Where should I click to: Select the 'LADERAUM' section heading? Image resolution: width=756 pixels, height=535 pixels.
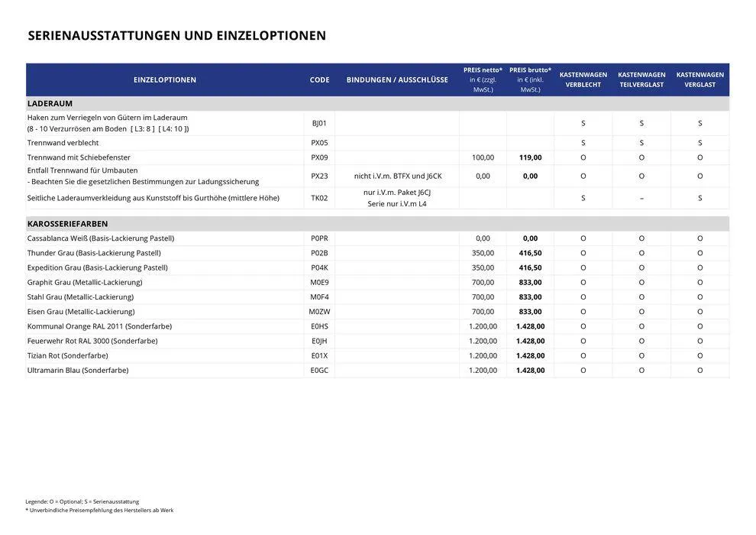click(x=50, y=103)
